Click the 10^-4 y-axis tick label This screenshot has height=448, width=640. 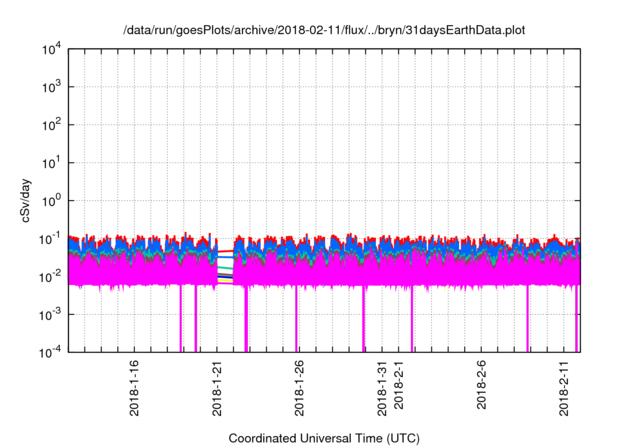(50, 353)
